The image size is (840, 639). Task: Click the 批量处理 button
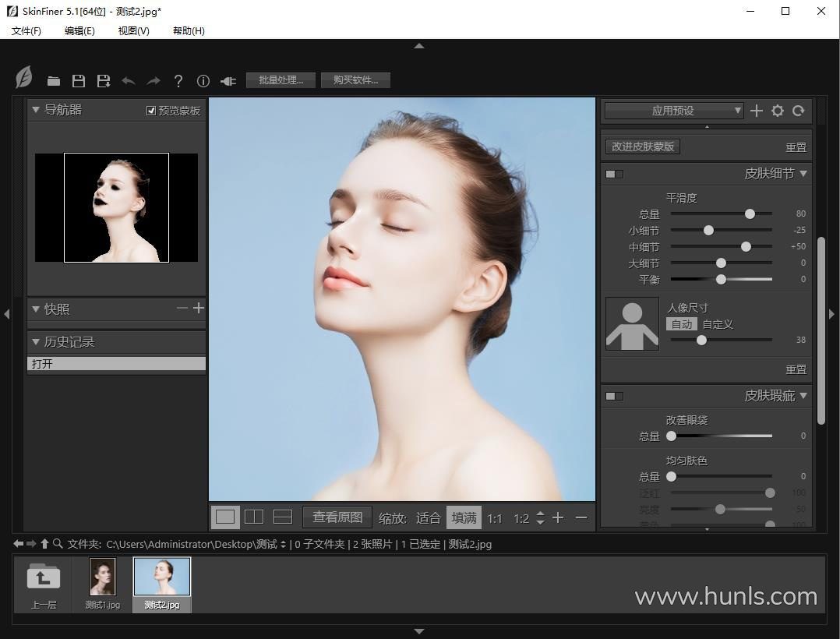pyautogui.click(x=281, y=80)
